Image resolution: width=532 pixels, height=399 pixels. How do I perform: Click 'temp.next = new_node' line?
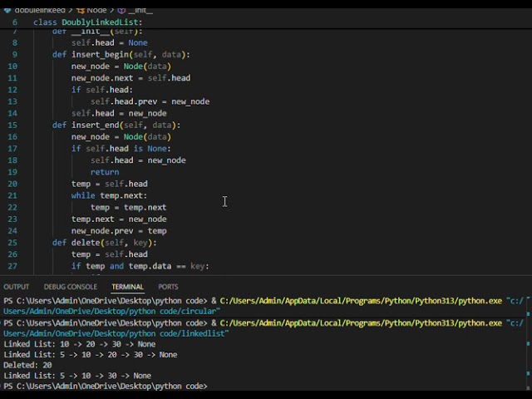119,219
